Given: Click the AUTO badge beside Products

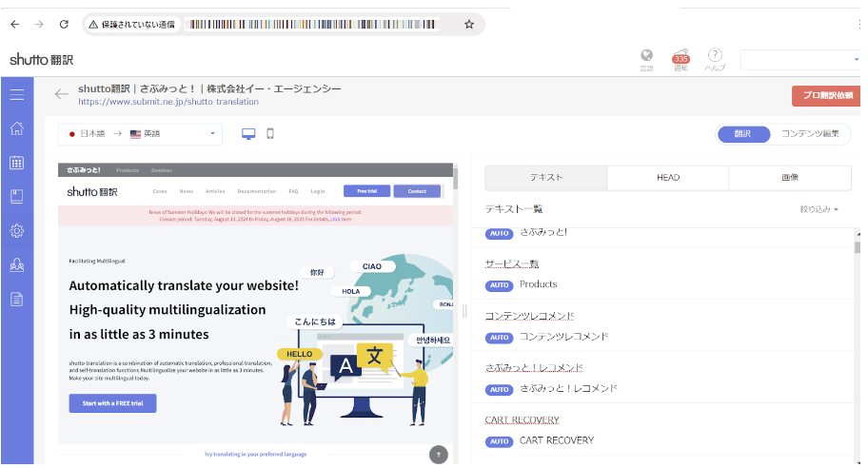Looking at the screenshot, I should pyautogui.click(x=500, y=285).
